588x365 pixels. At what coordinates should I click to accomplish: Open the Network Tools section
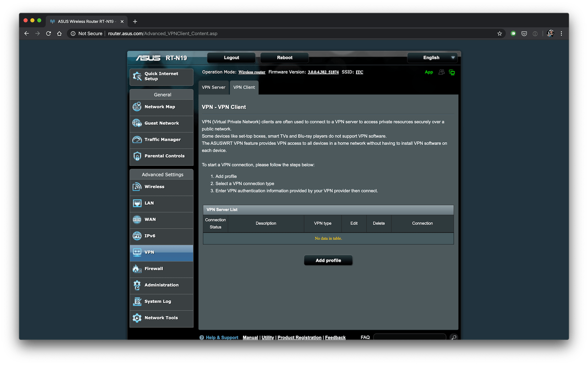[x=161, y=317]
